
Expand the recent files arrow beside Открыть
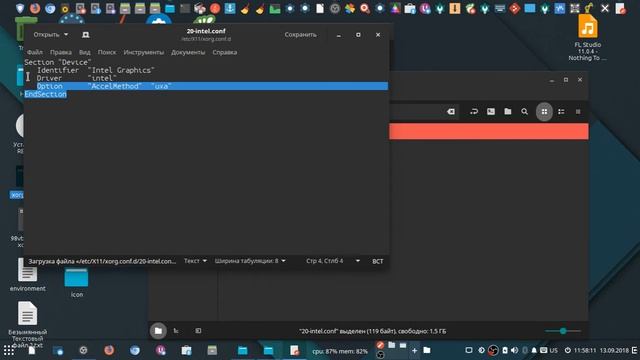click(66, 35)
